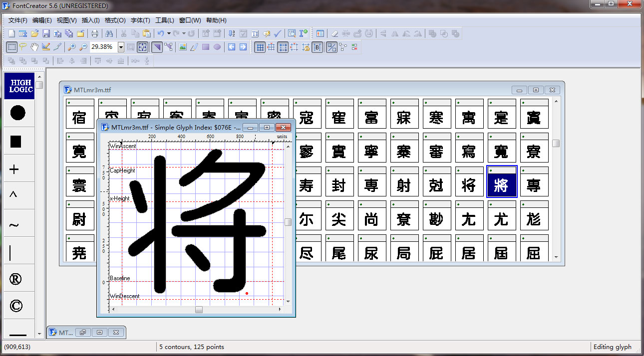This screenshot has height=356, width=644.
Task: Select the registered ® sample in side panel
Action: [x=15, y=279]
